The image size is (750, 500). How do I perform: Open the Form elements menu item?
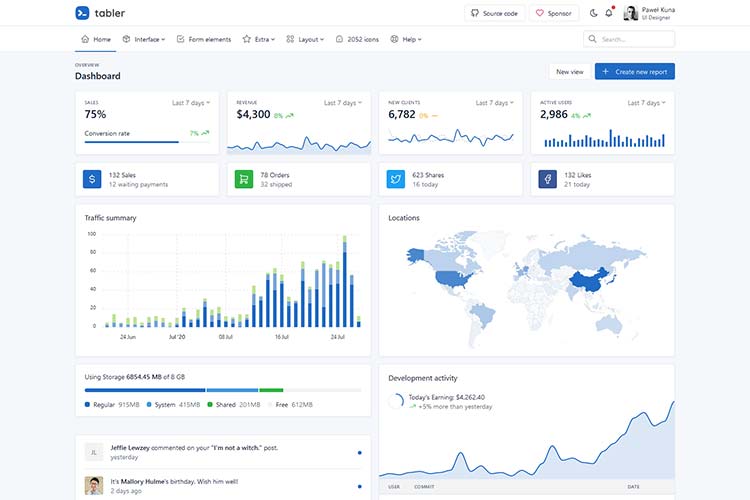[204, 39]
